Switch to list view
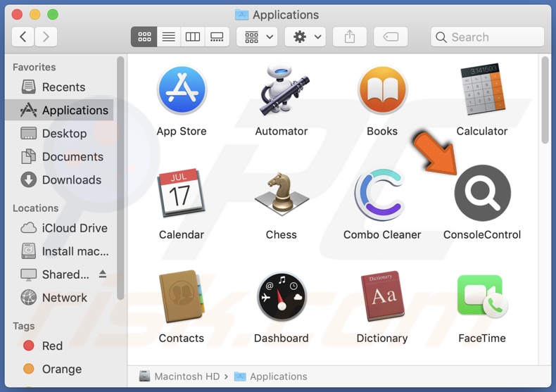Image resolution: width=556 pixels, height=392 pixels. click(169, 37)
